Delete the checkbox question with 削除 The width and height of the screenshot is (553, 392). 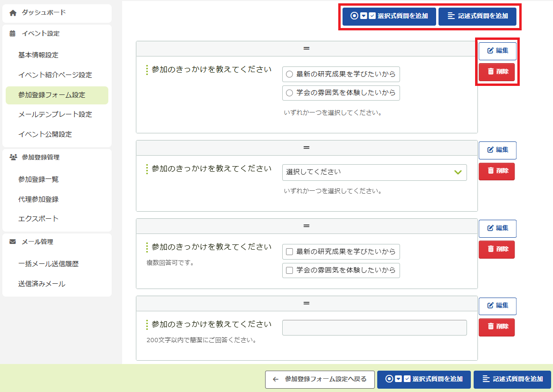496,249
